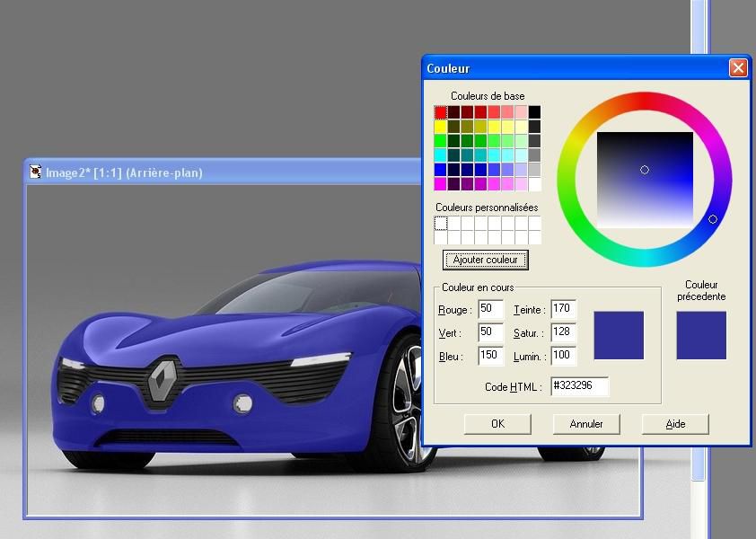Pick the bright green first-column swatch
Image resolution: width=756 pixels, height=539 pixels.
(441, 141)
